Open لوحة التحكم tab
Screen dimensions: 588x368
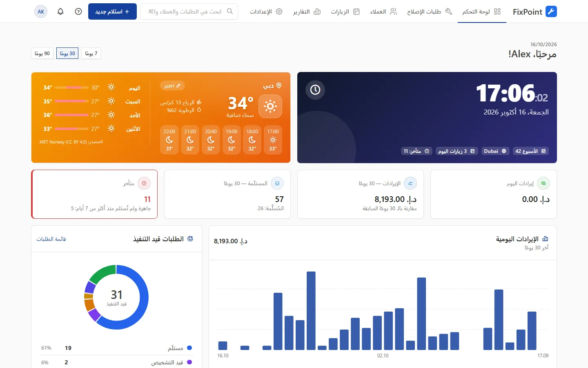482,11
